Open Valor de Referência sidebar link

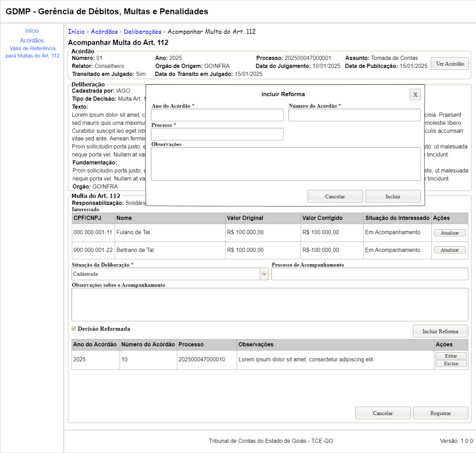click(x=32, y=52)
